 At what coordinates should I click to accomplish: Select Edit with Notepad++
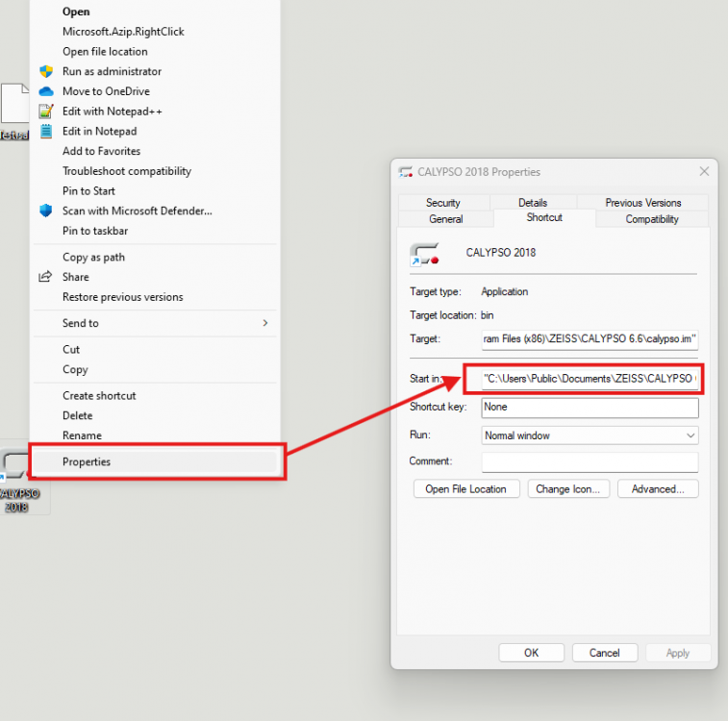click(x=113, y=112)
